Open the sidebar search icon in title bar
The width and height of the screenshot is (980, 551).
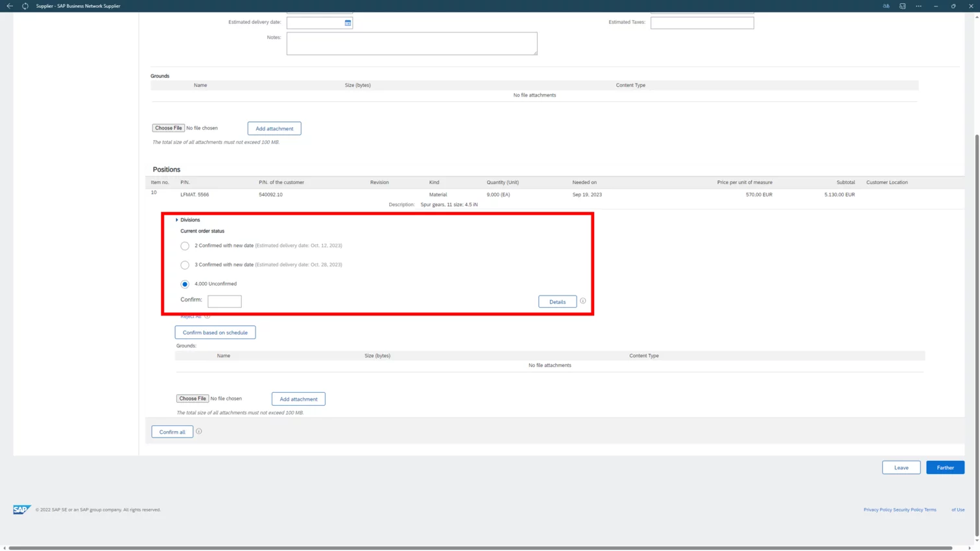pos(902,6)
